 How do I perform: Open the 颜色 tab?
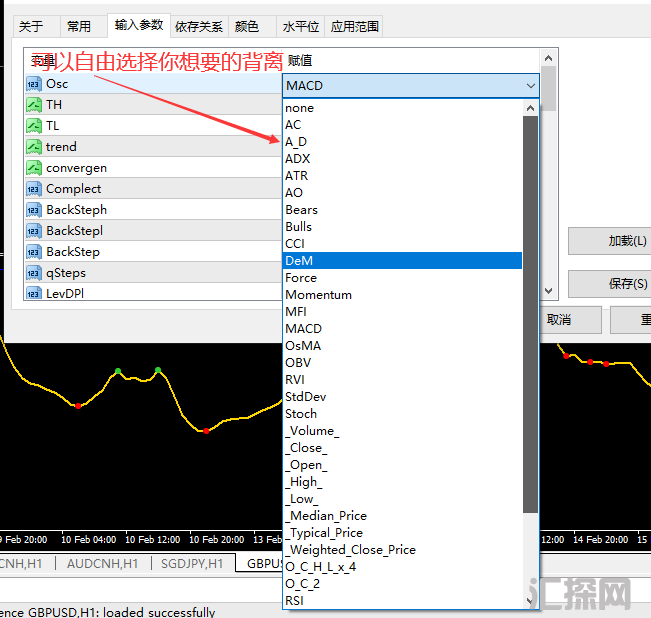(252, 27)
